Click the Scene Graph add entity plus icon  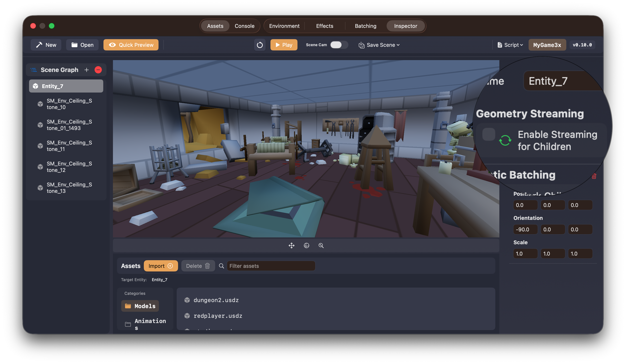pos(86,70)
